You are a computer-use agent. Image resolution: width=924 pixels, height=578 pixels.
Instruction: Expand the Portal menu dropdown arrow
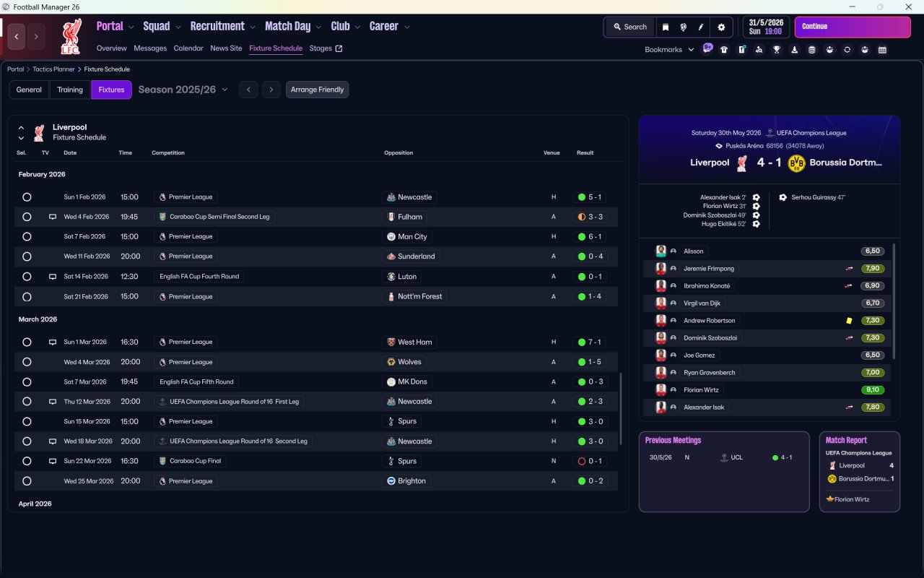[131, 27]
